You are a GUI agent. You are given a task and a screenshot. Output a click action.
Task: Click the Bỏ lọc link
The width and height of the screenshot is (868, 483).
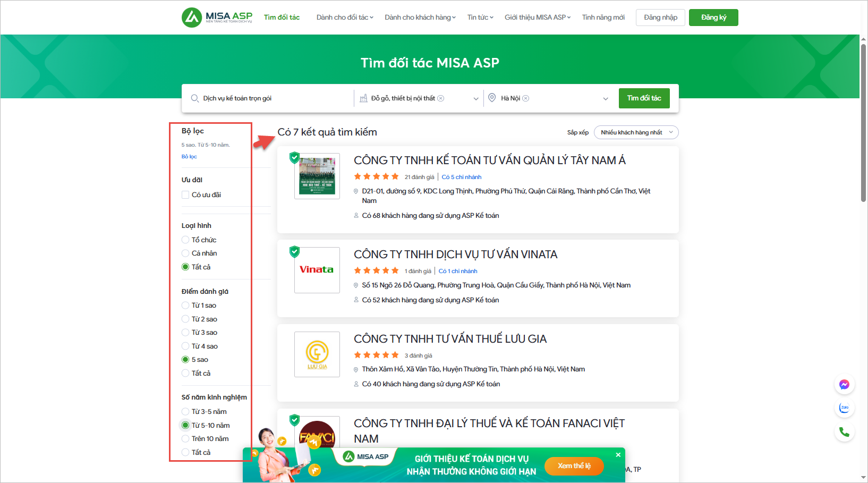(189, 157)
